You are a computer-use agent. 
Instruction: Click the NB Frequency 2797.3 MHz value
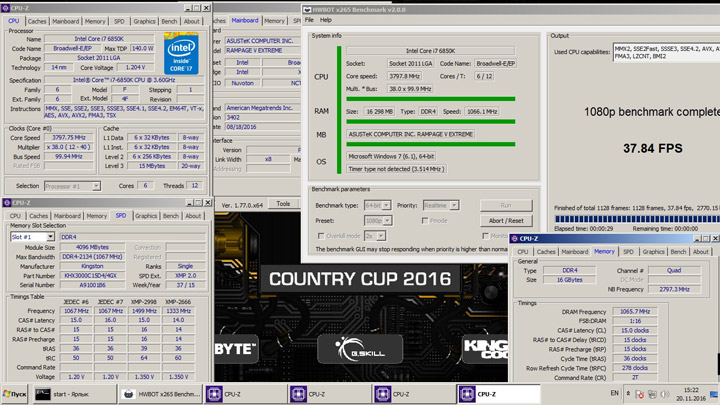[x=674, y=289]
